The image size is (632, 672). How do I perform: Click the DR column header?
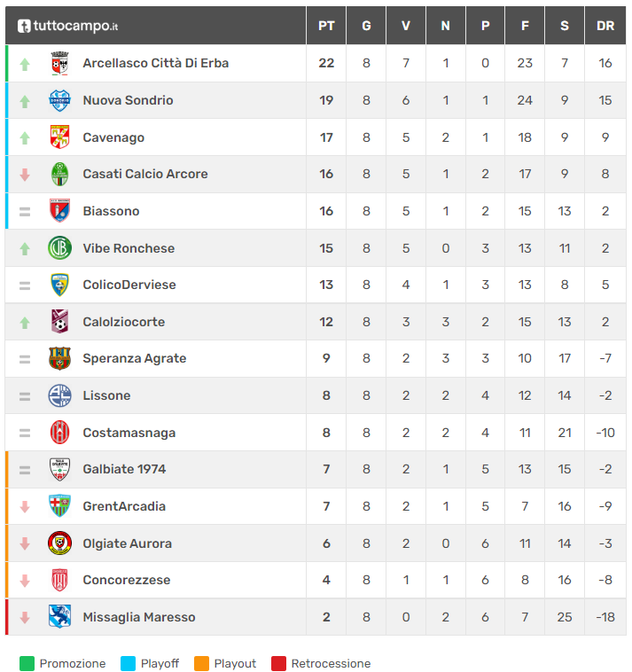click(605, 26)
